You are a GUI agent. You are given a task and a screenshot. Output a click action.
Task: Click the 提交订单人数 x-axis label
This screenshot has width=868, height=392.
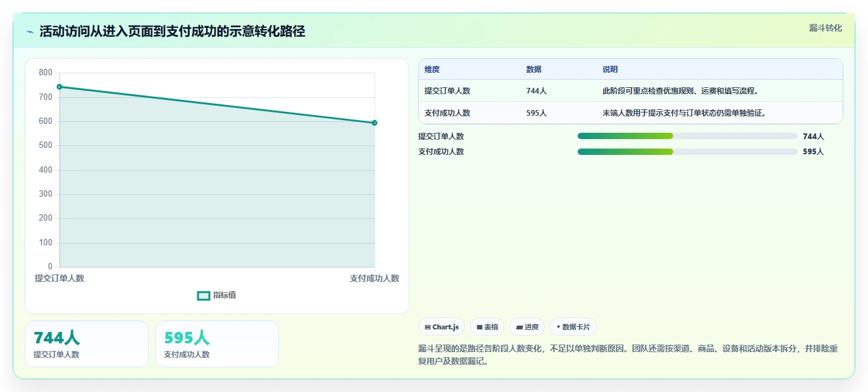click(59, 278)
